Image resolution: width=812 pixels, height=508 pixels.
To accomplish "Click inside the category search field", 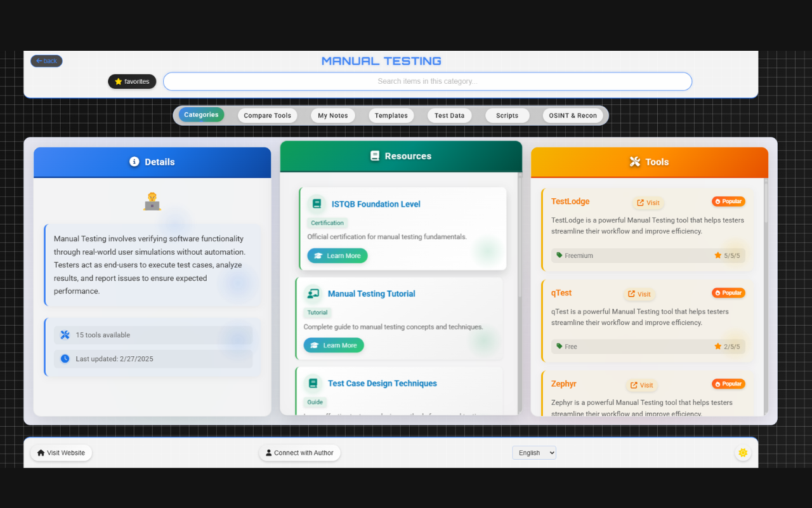I will [428, 81].
